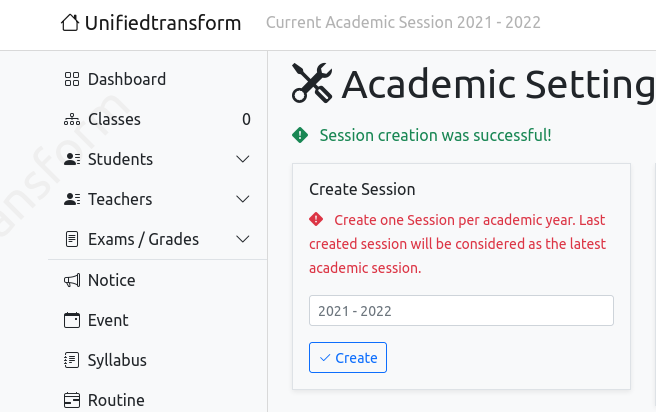Viewport: 656px width, 412px height.
Task: Click the Classes hierarchy icon
Action: tap(71, 120)
